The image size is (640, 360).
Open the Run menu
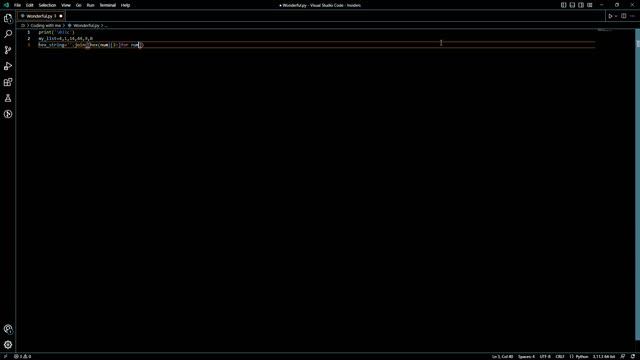point(90,5)
